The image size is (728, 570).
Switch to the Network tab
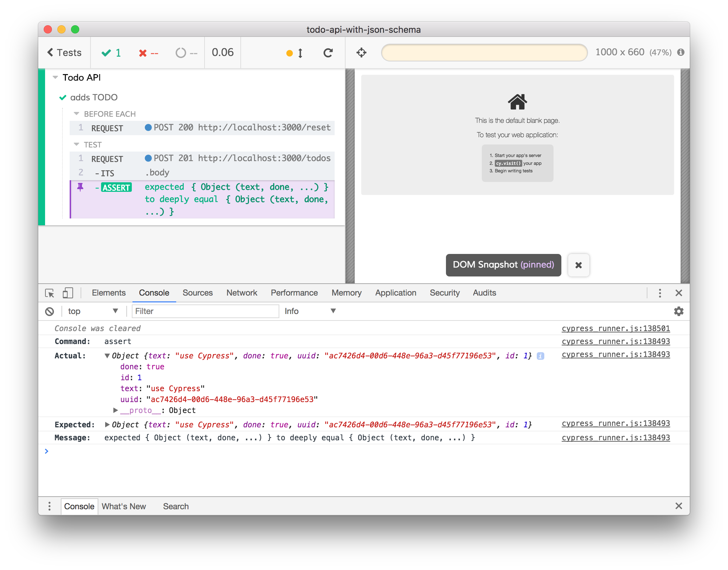pyautogui.click(x=241, y=293)
